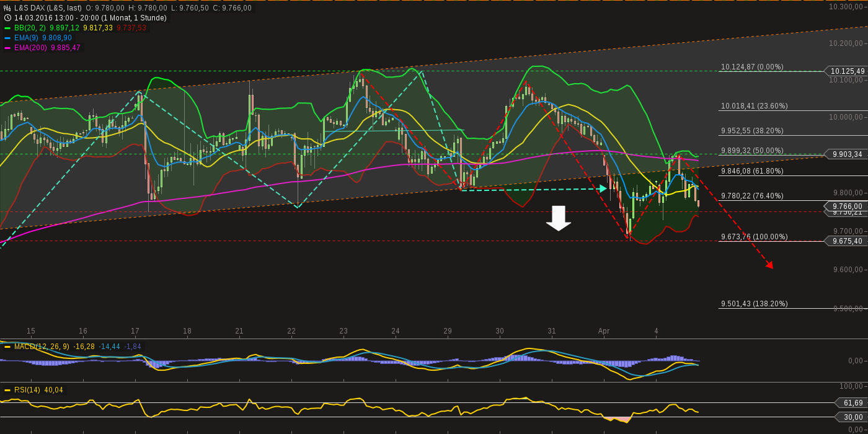868x434 pixels.
Task: Click the Apr month label on date axis
Action: [x=604, y=331]
